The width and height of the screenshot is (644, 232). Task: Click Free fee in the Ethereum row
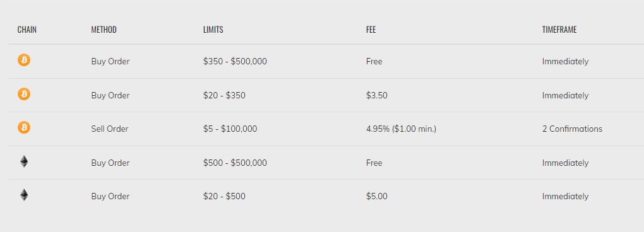[374, 163]
